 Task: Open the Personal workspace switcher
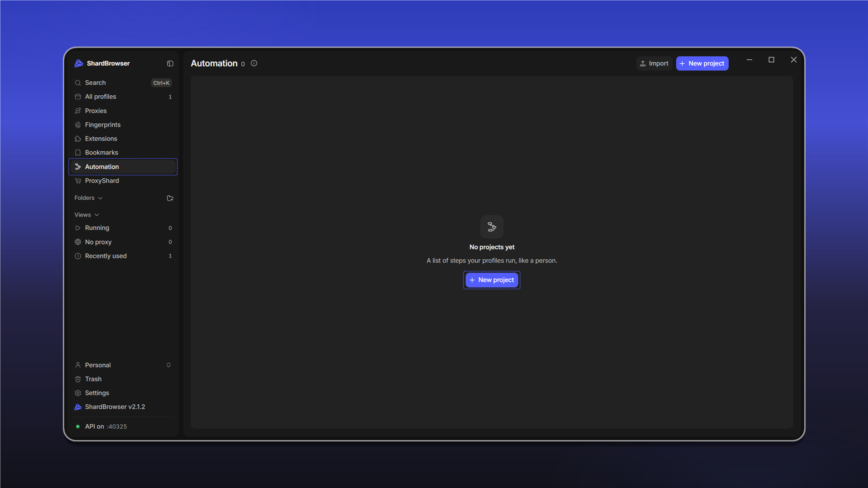click(123, 365)
